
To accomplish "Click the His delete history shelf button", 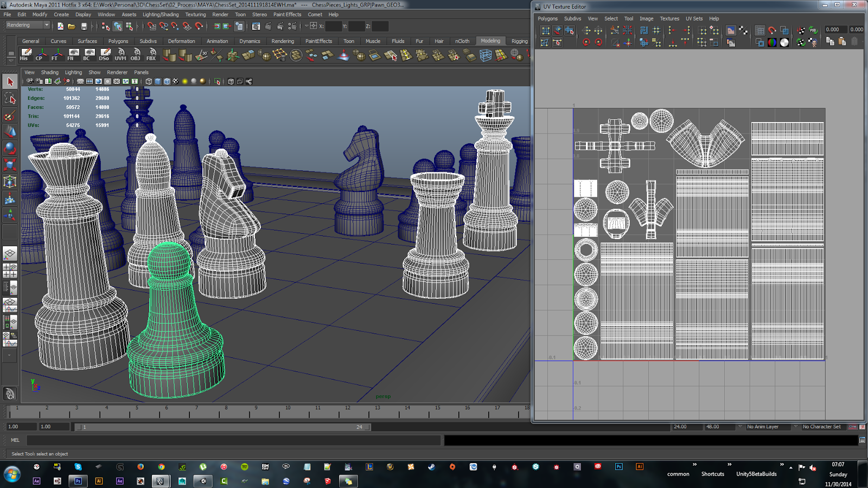I will point(25,54).
